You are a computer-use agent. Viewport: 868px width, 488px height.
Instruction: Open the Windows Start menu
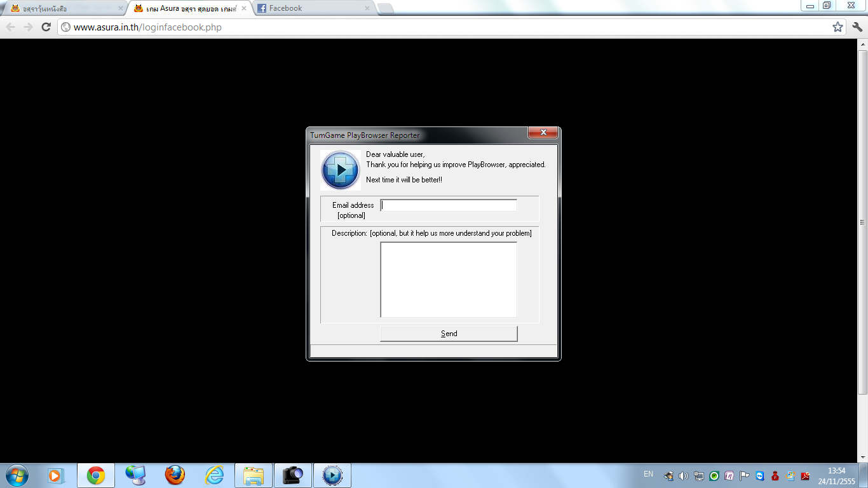[x=16, y=475]
